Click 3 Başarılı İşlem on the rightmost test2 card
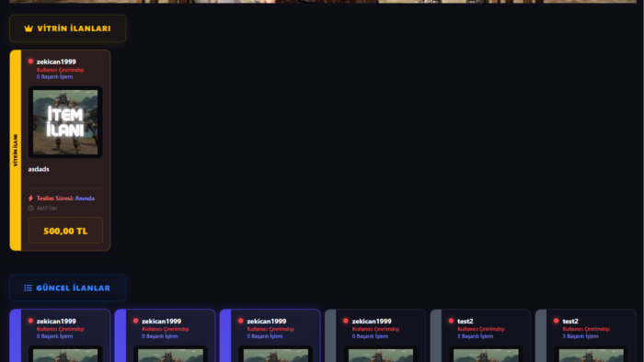The width and height of the screenshot is (644, 362). [x=581, y=336]
